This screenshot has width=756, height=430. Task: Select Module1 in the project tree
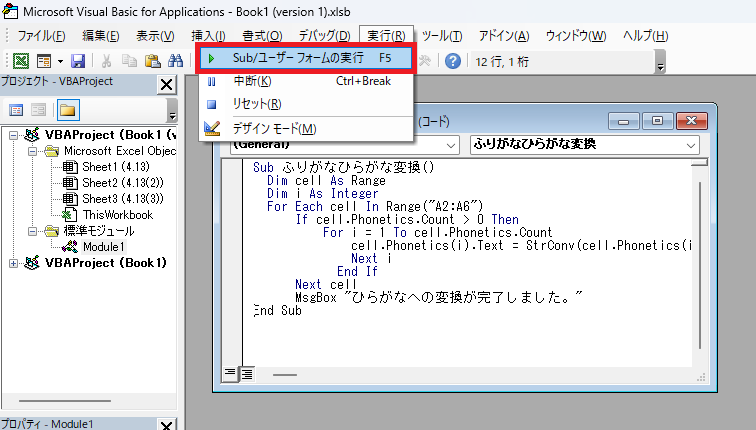pyautogui.click(x=103, y=246)
